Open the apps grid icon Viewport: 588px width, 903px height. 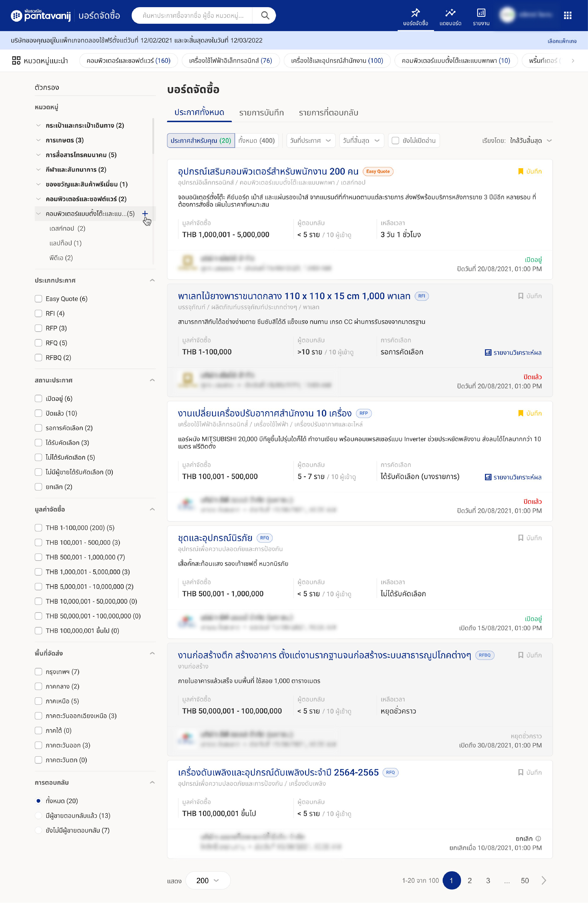click(568, 15)
